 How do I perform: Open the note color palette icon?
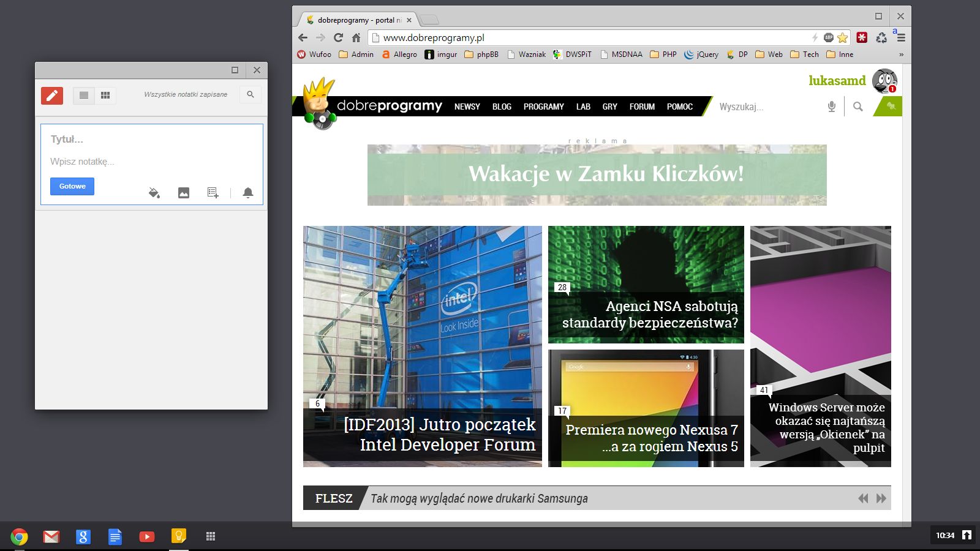154,193
